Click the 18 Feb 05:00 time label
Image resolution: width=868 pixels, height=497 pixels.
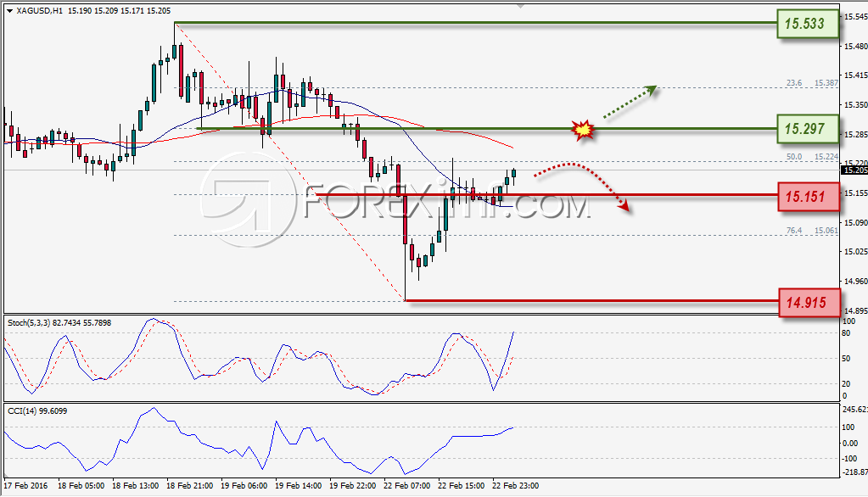81,486
